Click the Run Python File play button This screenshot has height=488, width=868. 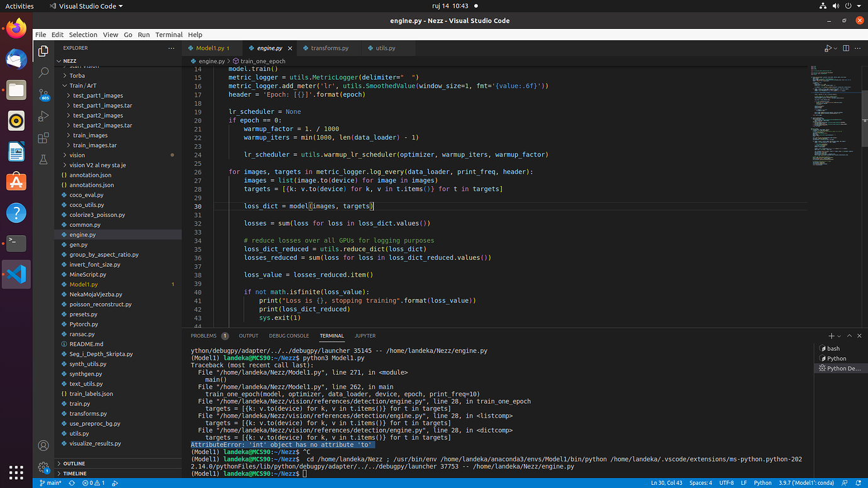pos(828,48)
